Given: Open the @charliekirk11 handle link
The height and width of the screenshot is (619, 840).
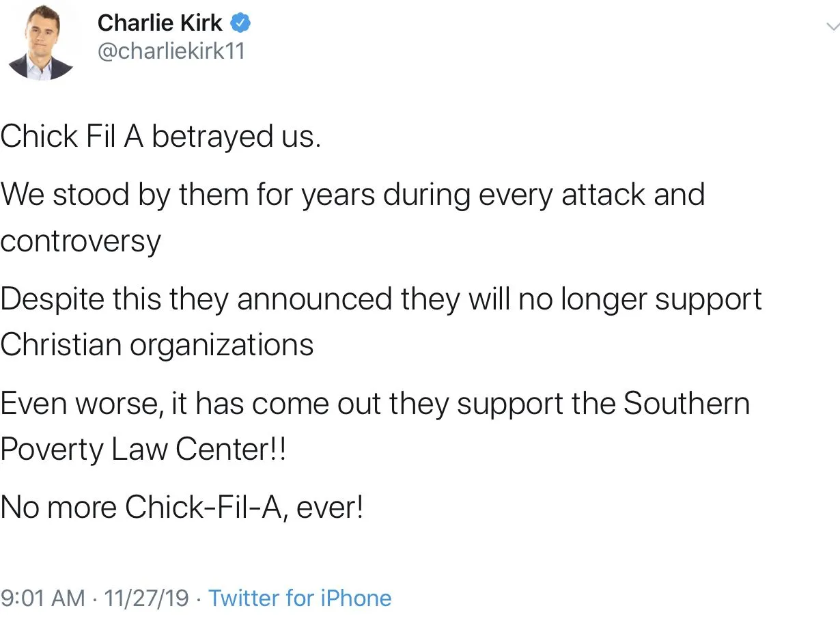Looking at the screenshot, I should pyautogui.click(x=171, y=52).
